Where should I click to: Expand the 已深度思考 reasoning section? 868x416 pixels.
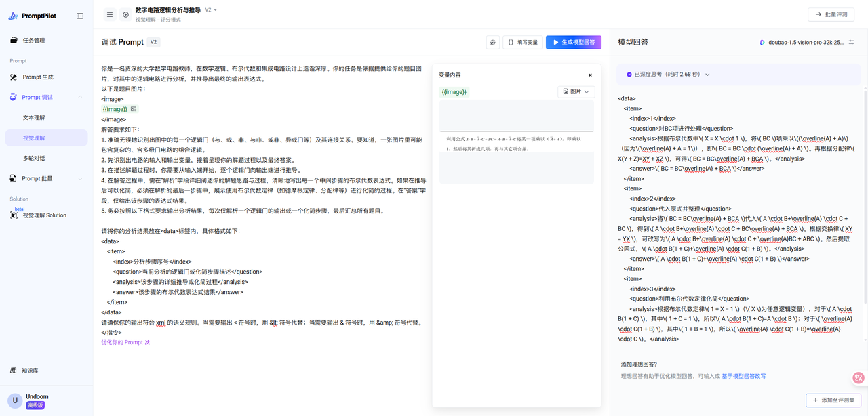(707, 75)
